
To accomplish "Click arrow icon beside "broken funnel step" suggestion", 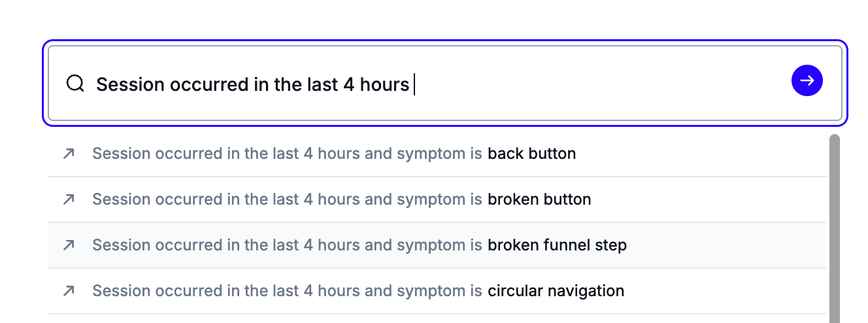I will click(x=69, y=245).
